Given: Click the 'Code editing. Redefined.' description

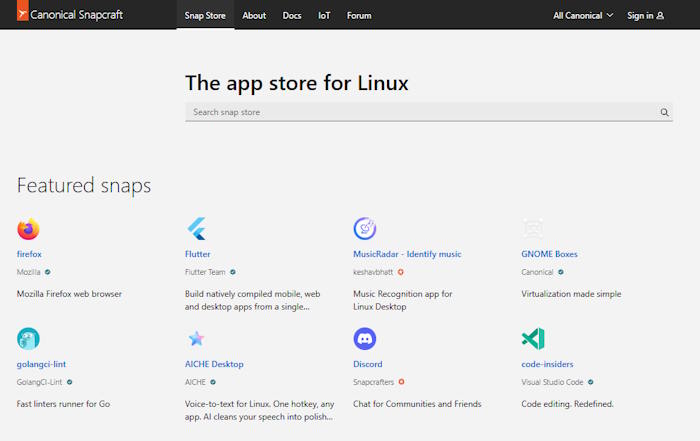Looking at the screenshot, I should click(567, 404).
